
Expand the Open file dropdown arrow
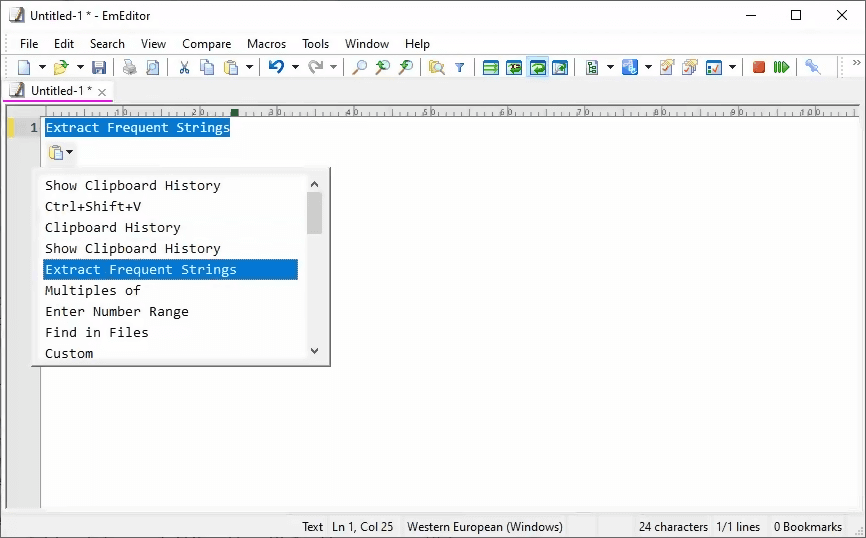(80, 67)
